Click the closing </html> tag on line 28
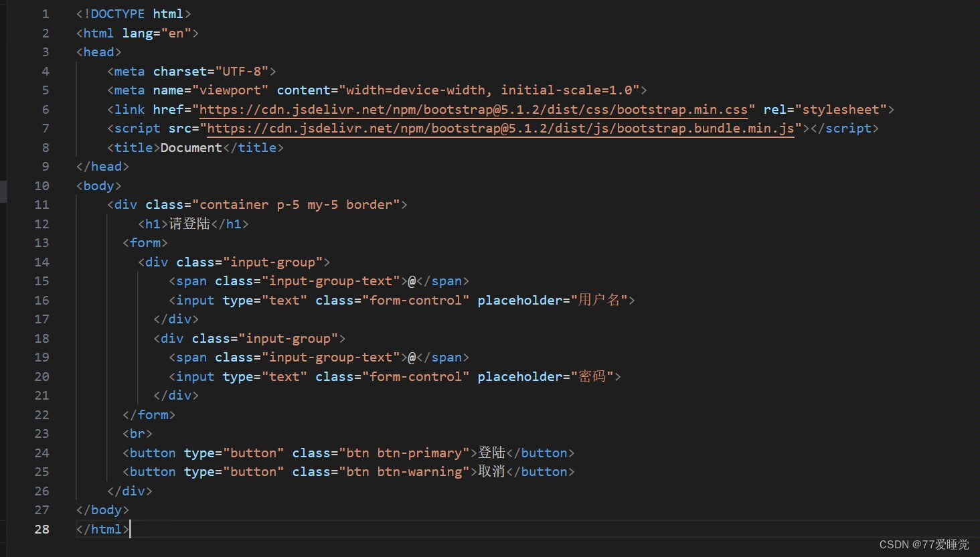 pos(102,529)
